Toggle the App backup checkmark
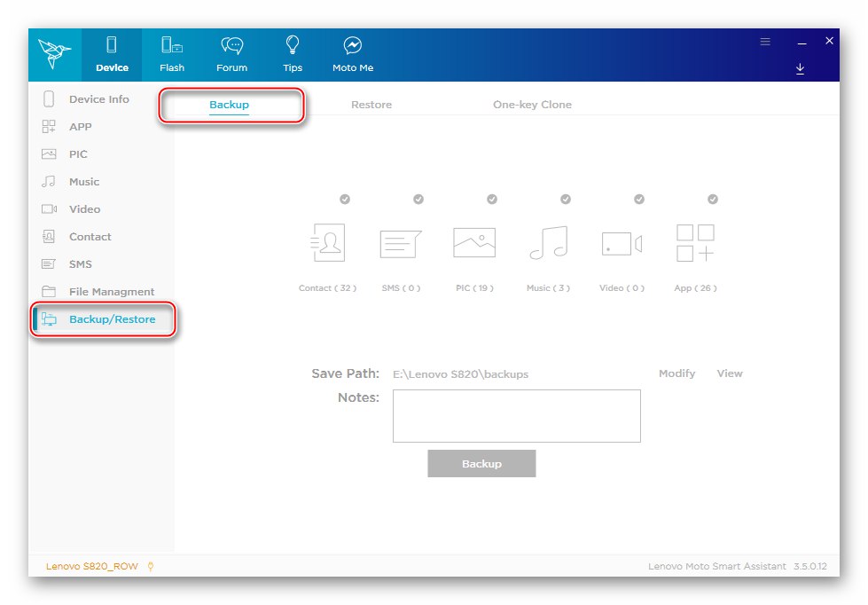This screenshot has height=605, width=868. click(713, 199)
